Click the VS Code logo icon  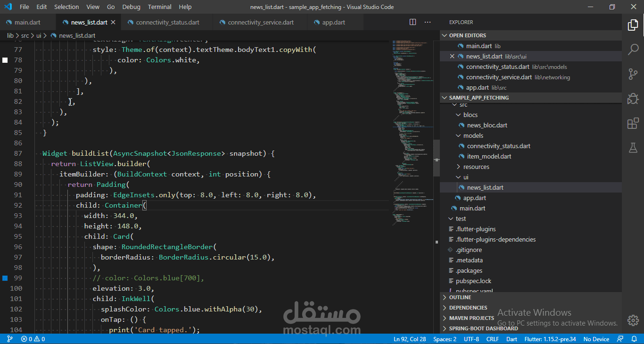click(8, 7)
